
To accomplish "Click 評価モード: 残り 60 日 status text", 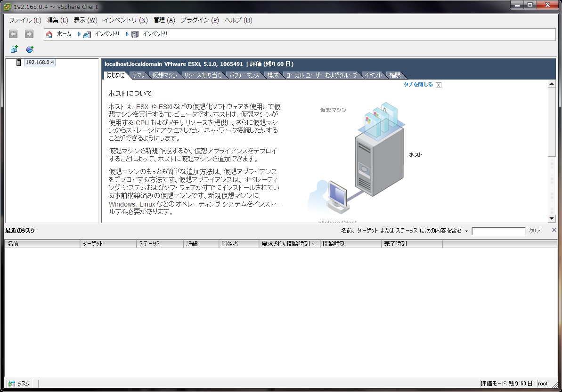I will click(506, 384).
